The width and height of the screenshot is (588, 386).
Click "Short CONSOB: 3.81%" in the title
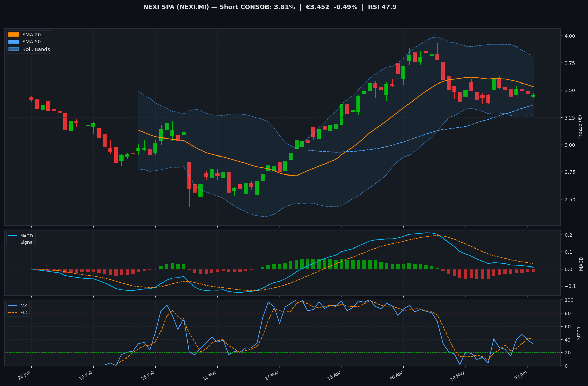tap(257, 7)
